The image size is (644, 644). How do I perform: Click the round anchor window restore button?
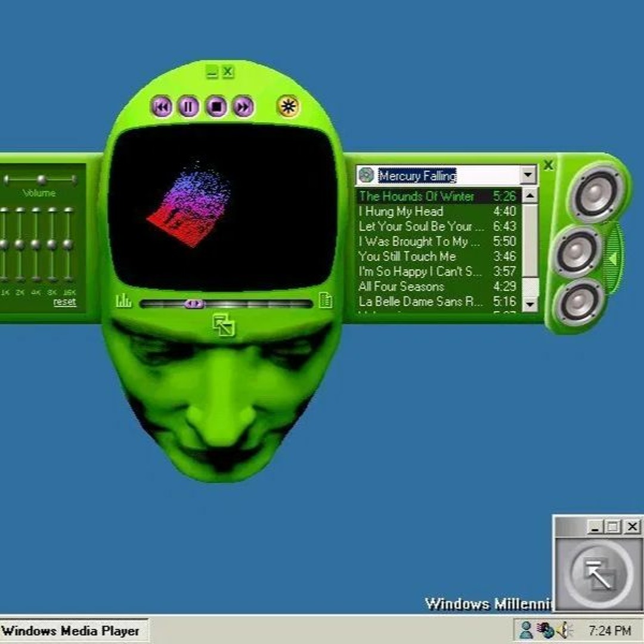pos(597,574)
